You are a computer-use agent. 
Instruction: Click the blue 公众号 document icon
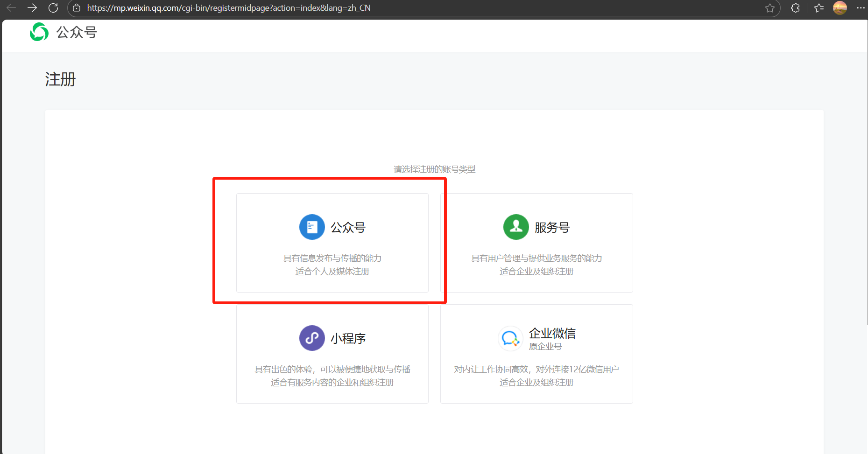coord(312,227)
